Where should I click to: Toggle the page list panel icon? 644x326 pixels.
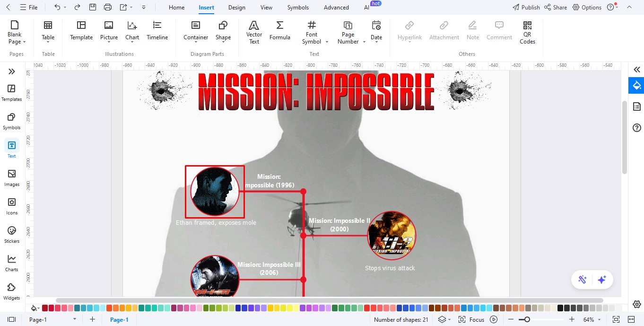click(x=12, y=319)
